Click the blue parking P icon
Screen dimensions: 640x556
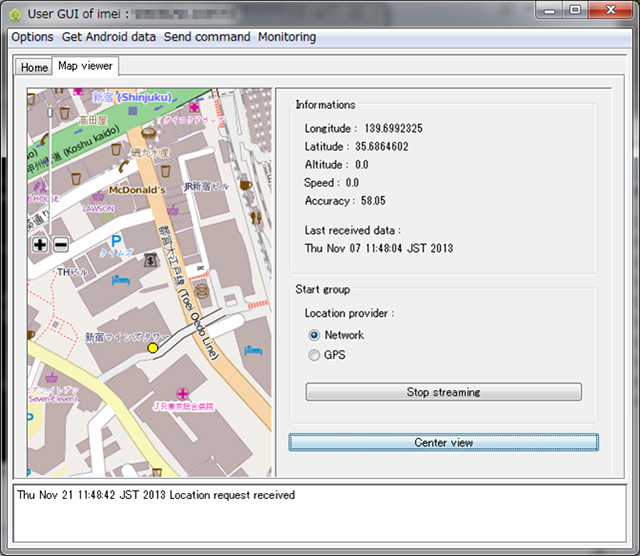pos(116,241)
